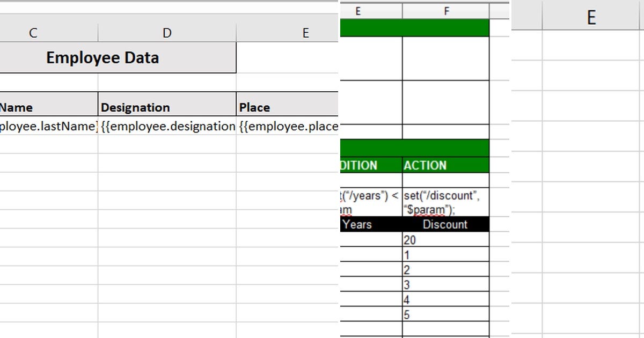Screen dimensions: 644x338
Task: Click the cell containing value 20
Action: [445, 239]
